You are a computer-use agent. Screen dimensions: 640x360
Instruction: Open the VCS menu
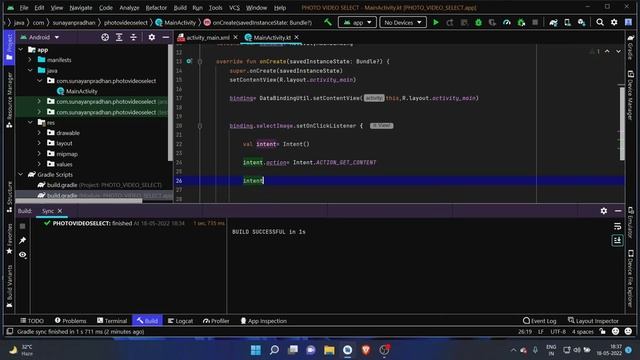pyautogui.click(x=234, y=8)
